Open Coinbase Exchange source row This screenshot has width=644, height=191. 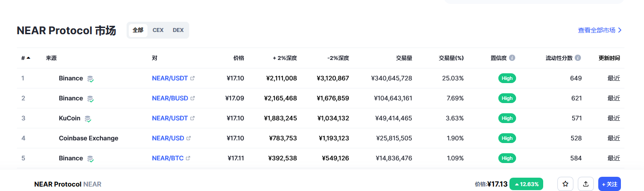coord(88,138)
